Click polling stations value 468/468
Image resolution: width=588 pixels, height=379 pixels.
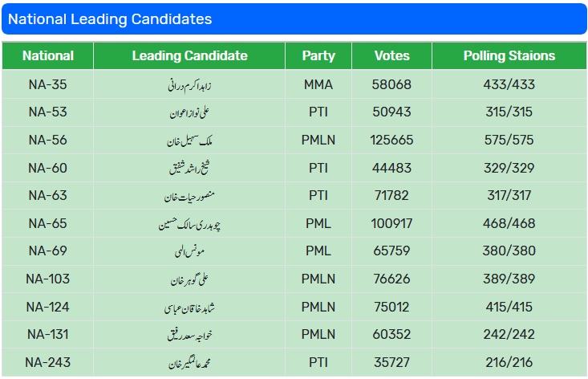[509, 223]
